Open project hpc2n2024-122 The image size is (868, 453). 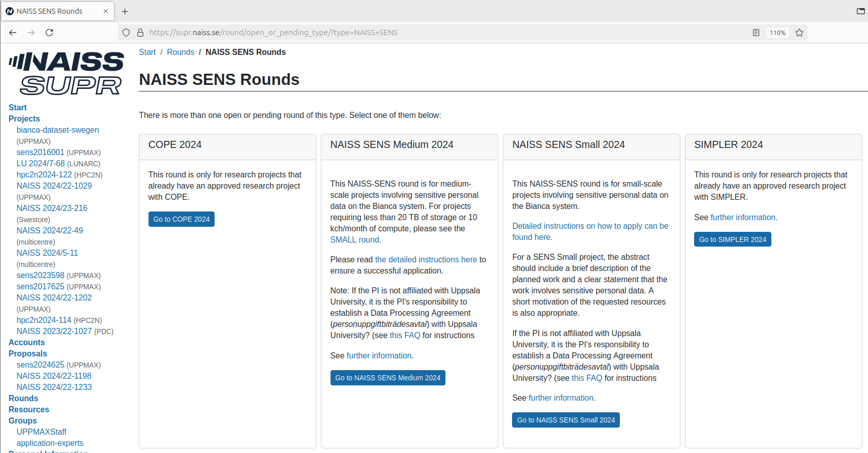coord(44,174)
